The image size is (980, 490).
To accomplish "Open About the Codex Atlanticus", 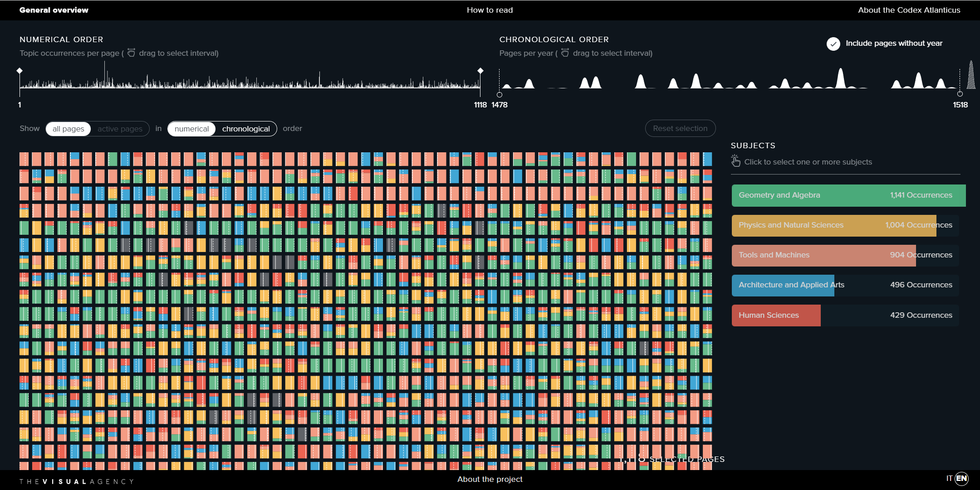I will point(909,10).
